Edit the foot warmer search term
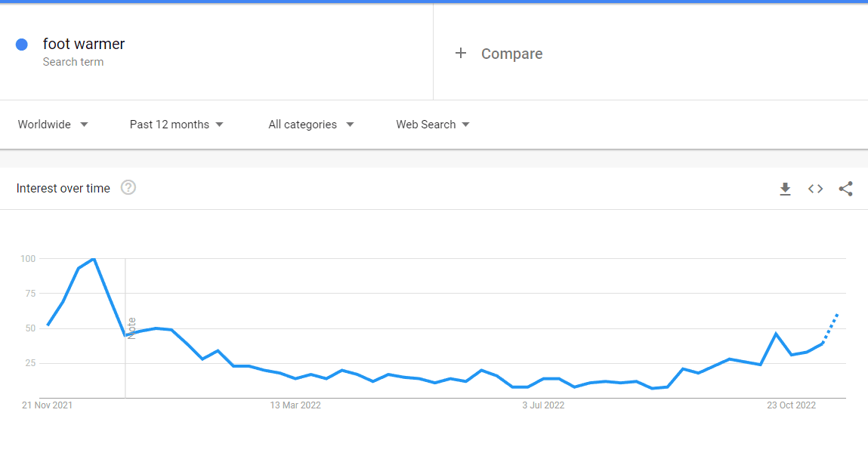 [x=84, y=44]
